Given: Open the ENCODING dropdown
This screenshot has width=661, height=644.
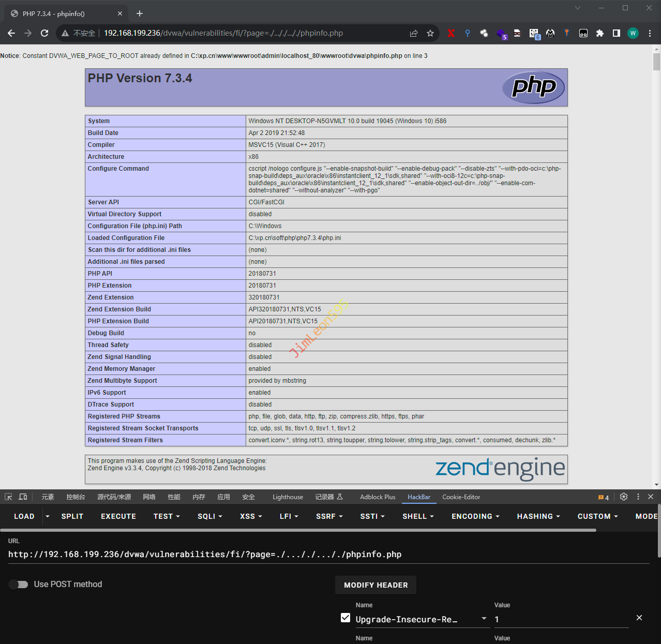Looking at the screenshot, I should pyautogui.click(x=475, y=516).
